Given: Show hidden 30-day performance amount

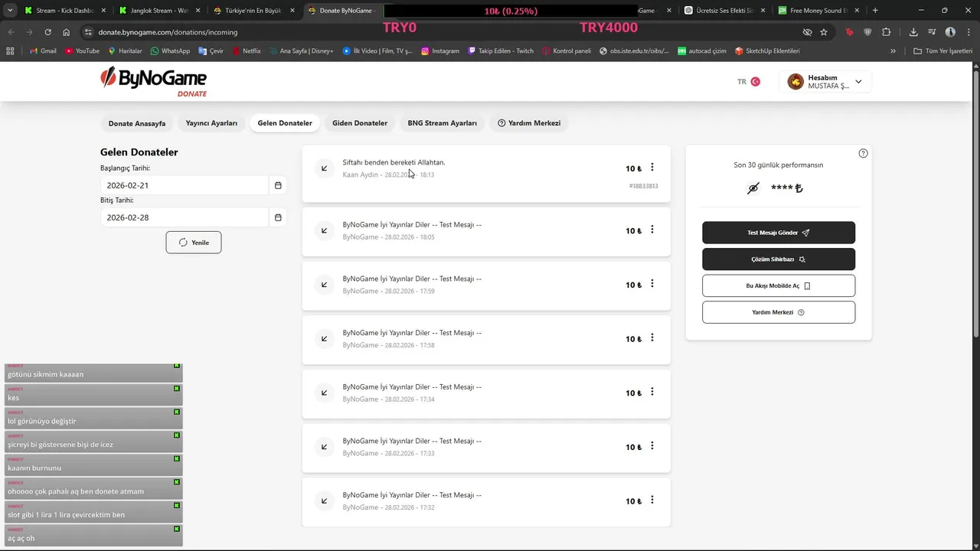Looking at the screenshot, I should [x=753, y=188].
